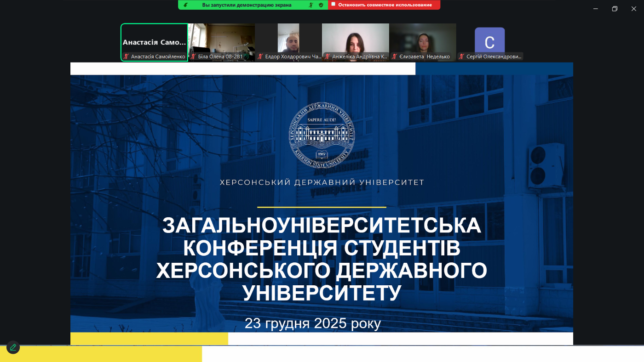The height and width of the screenshot is (362, 644).
Task: Click muted mic icon beside Анастасія Самойленко name
Action: click(x=126, y=57)
